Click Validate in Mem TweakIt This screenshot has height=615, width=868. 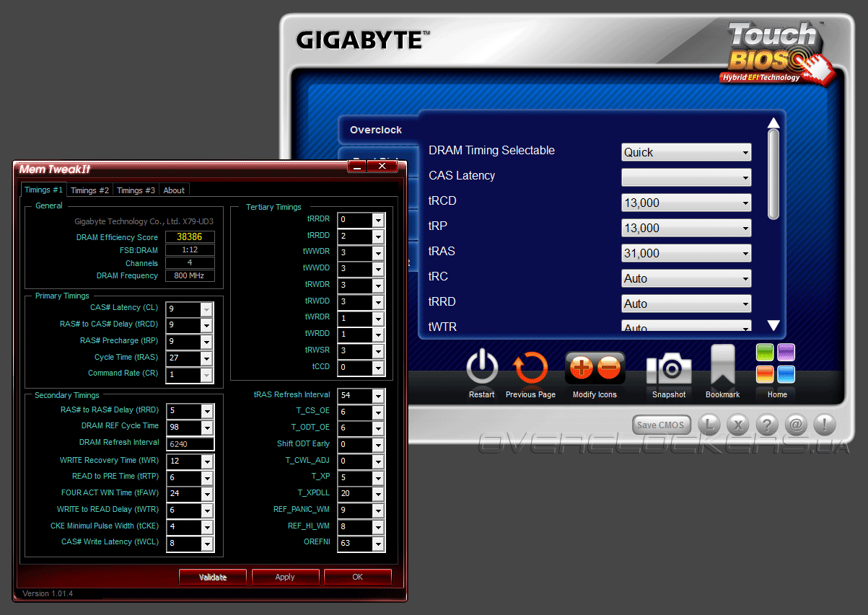[x=213, y=577]
